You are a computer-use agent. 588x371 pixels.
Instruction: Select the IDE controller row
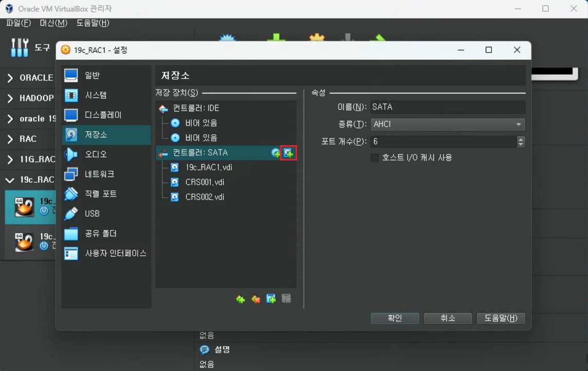[226, 109]
